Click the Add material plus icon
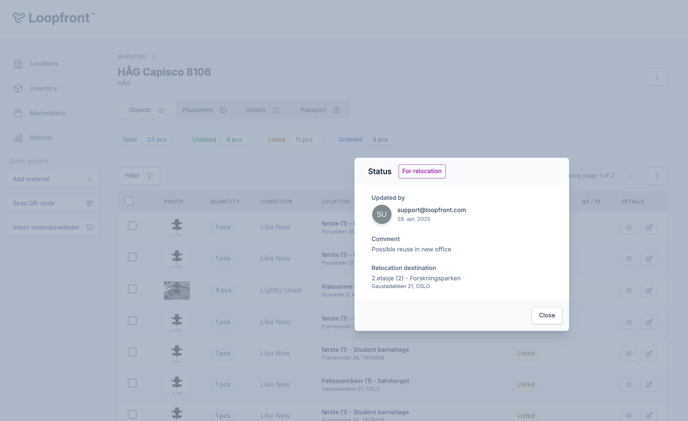Viewport: 688px width, 421px height. (90, 179)
